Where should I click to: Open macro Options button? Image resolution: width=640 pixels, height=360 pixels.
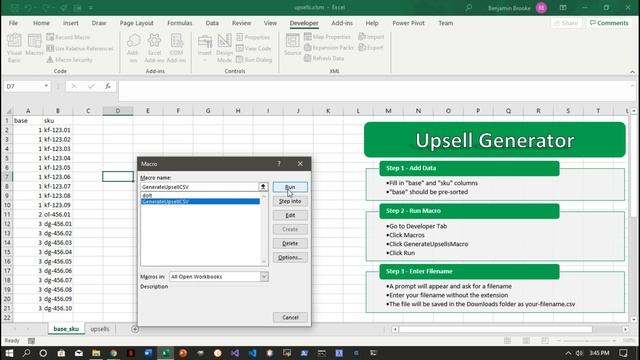290,258
